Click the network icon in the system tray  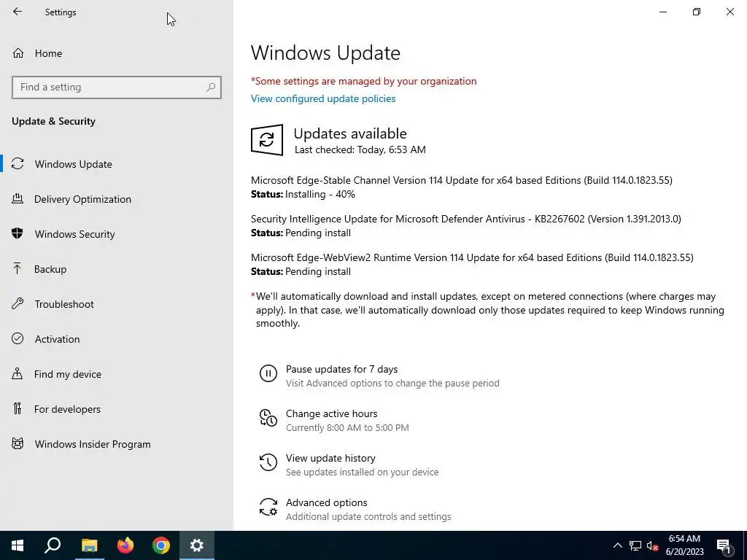(635, 545)
